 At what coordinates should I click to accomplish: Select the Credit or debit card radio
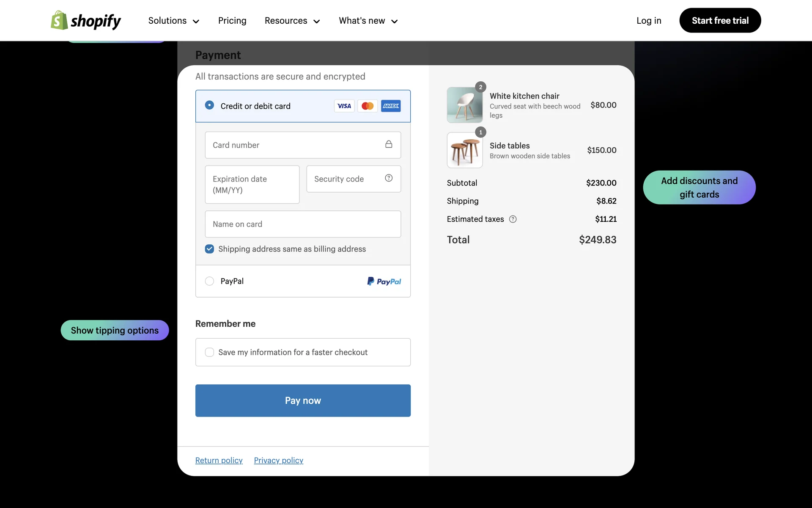[209, 105]
